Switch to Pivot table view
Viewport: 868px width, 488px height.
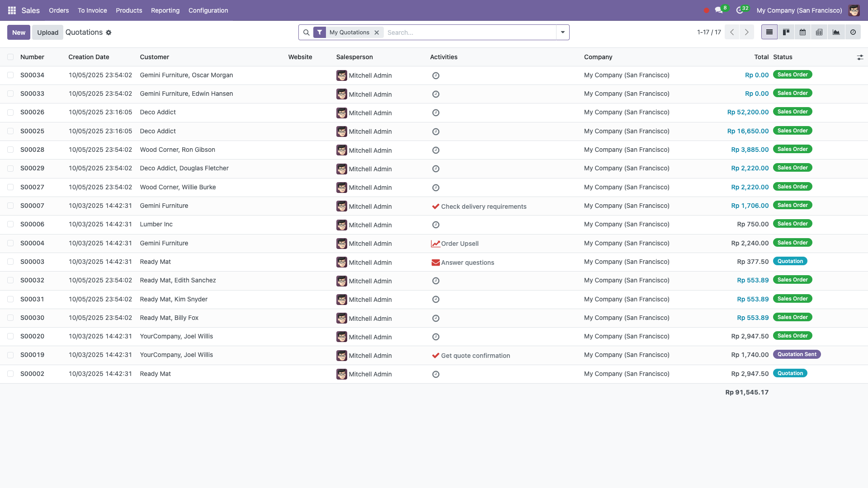[819, 32]
